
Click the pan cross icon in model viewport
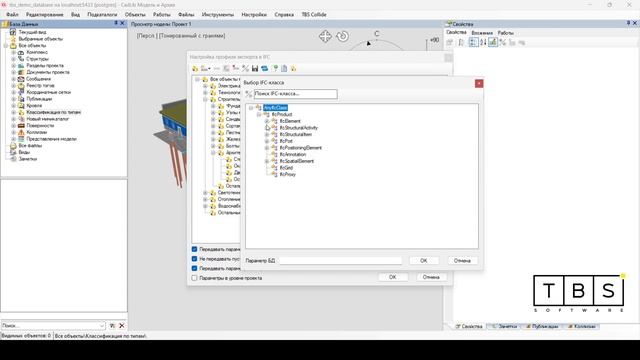tap(325, 36)
